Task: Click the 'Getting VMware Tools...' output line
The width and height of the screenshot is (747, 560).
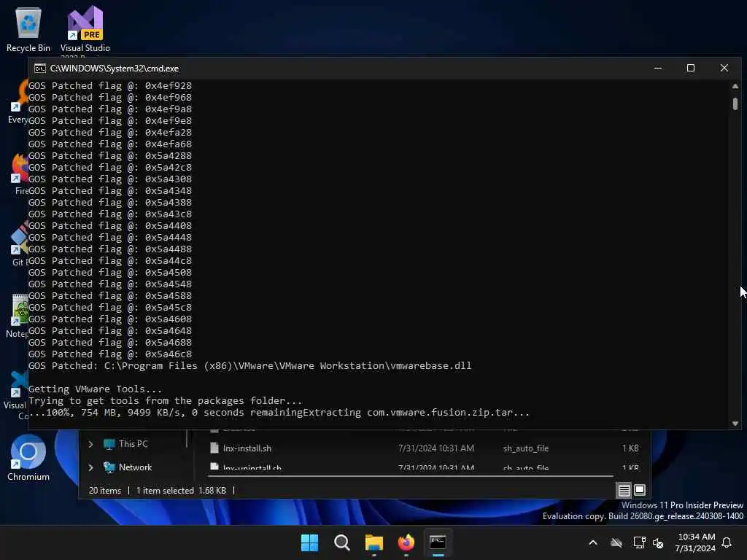Action: click(95, 389)
